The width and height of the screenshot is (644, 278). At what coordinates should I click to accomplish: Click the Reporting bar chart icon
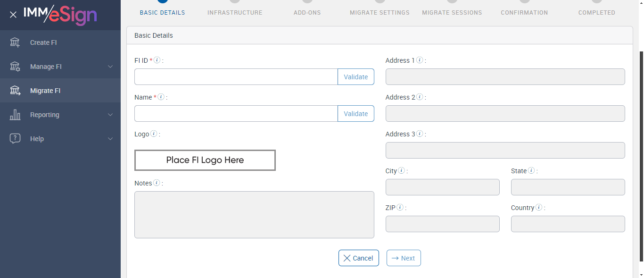(15, 115)
